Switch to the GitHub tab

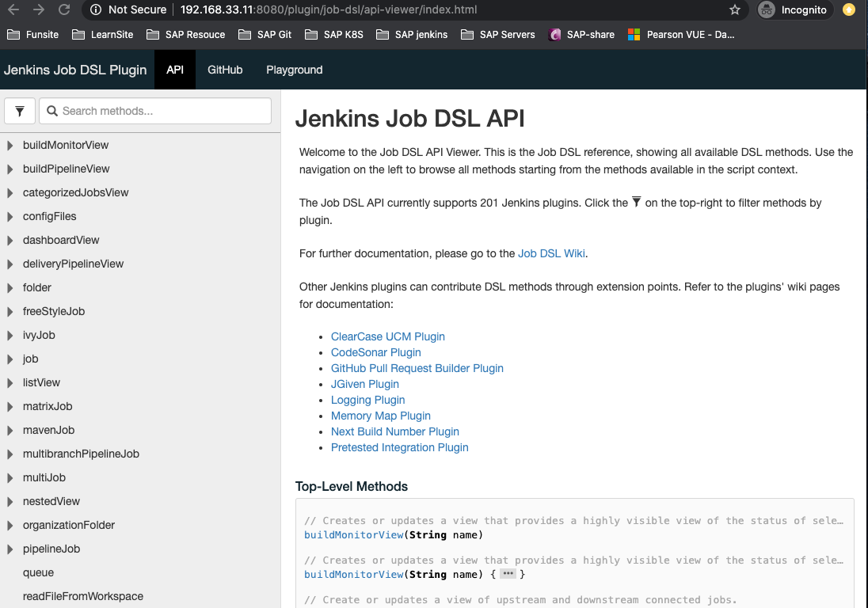click(x=225, y=70)
